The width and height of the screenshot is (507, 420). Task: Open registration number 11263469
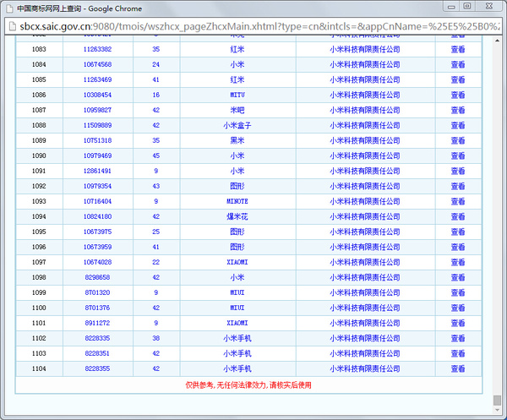98,79
